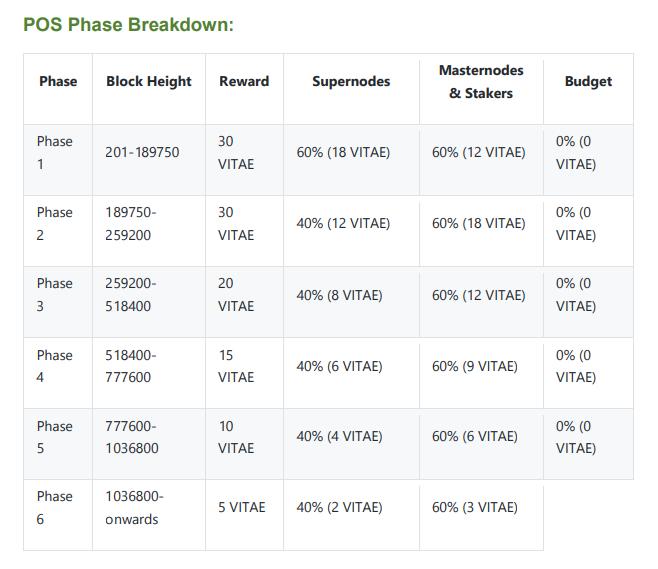Viewport: 658px width, 569px height.
Task: Select the Reward column header
Action: 244,81
